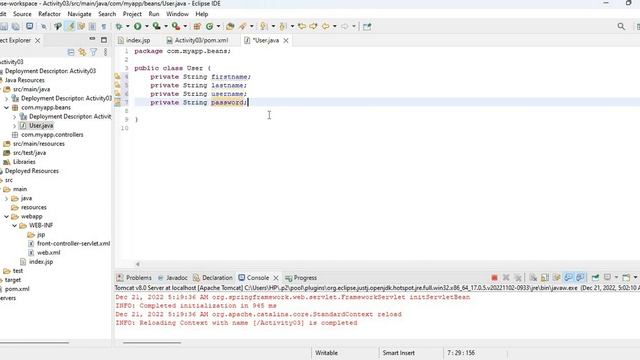Terminate server with red stop button
Image resolution: width=640 pixels, height=360 pixels.
coord(494,278)
